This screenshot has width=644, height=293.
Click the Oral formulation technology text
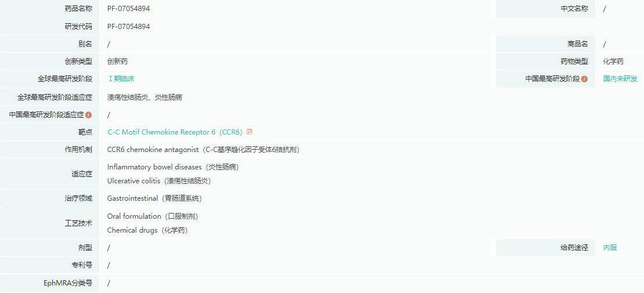click(153, 216)
